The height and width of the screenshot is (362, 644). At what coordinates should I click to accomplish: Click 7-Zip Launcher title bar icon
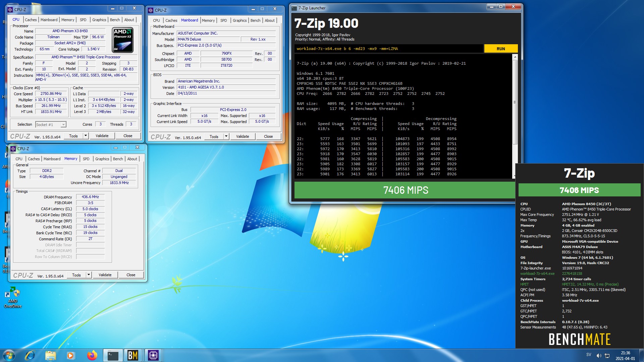(x=294, y=8)
